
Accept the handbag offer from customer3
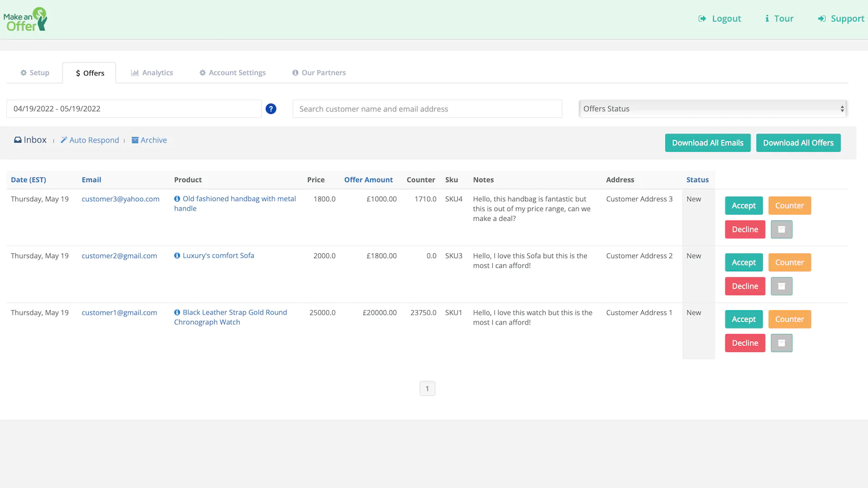click(743, 206)
